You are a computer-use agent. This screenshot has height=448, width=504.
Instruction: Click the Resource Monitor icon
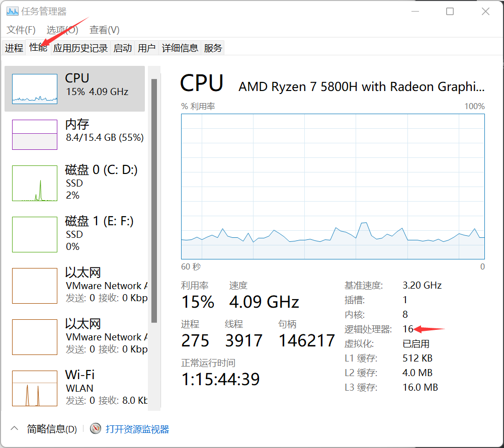[x=96, y=429]
